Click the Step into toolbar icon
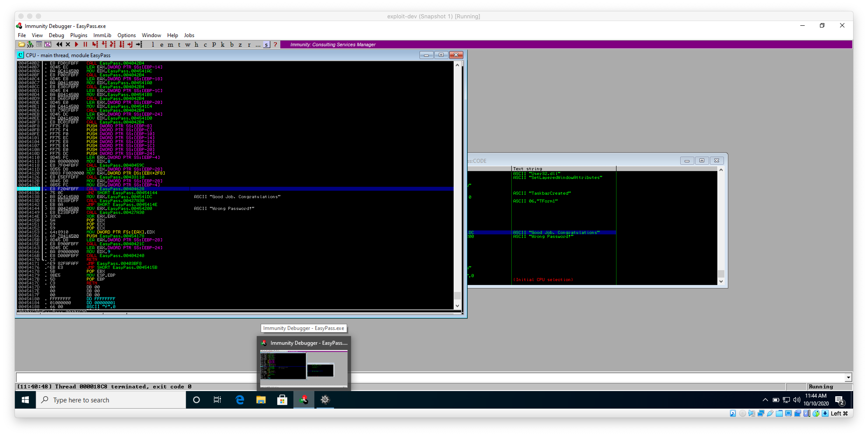Image resolution: width=868 pixels, height=436 pixels. pos(95,45)
